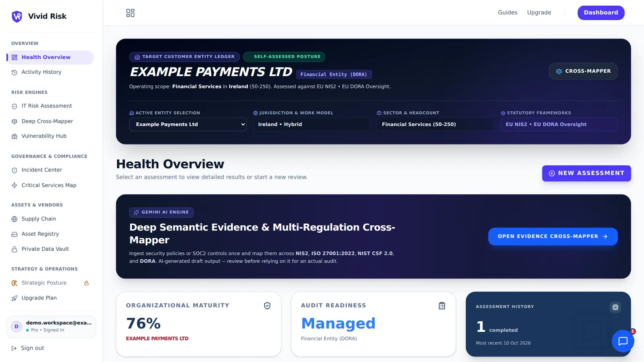The height and width of the screenshot is (362, 644).
Task: Open Private Data Vault
Action: [50, 249]
